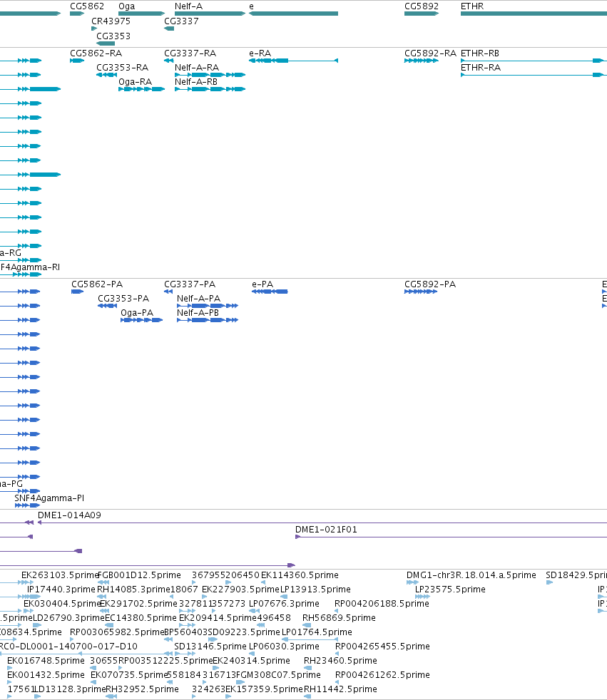This screenshot has width=607, height=700.
Task: Click the EK016748.5prime label
Action: pos(46,661)
